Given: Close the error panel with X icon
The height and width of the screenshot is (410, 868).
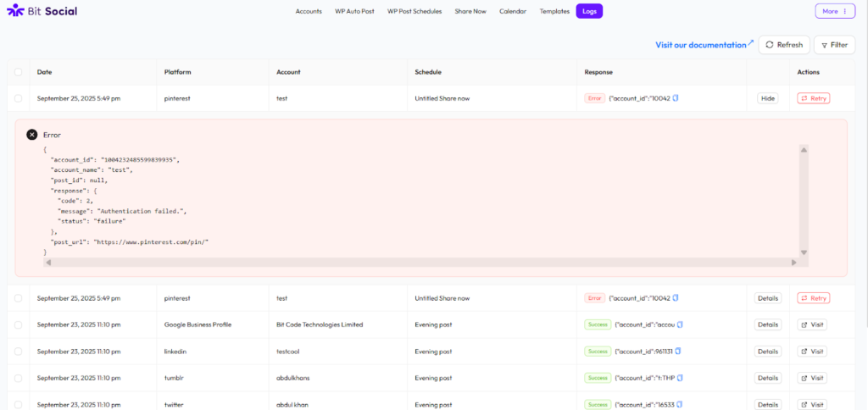Looking at the screenshot, I should [x=32, y=135].
